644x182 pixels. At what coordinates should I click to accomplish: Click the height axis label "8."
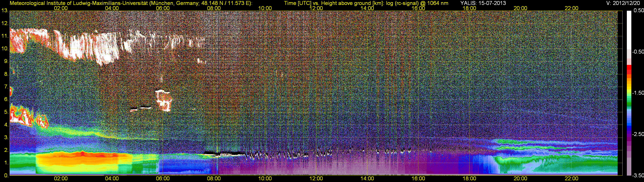click(x=6, y=74)
